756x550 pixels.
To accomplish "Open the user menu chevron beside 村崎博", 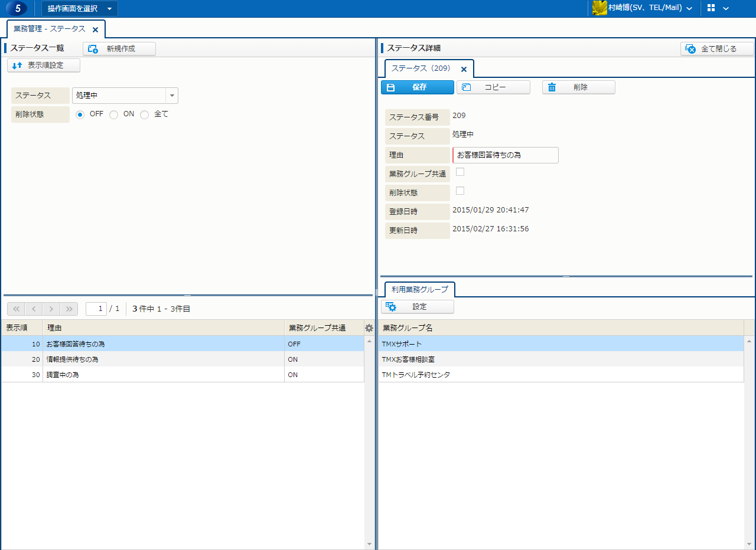I will tap(689, 8).
